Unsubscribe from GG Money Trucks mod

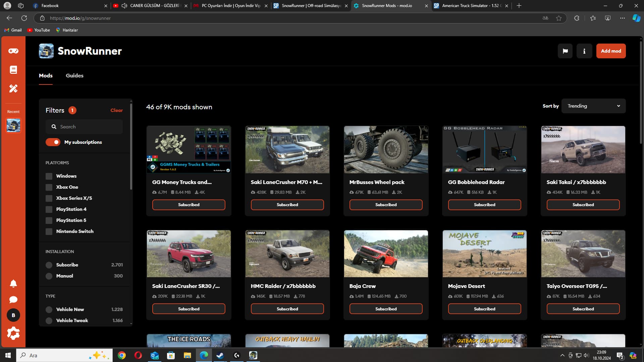tap(189, 205)
